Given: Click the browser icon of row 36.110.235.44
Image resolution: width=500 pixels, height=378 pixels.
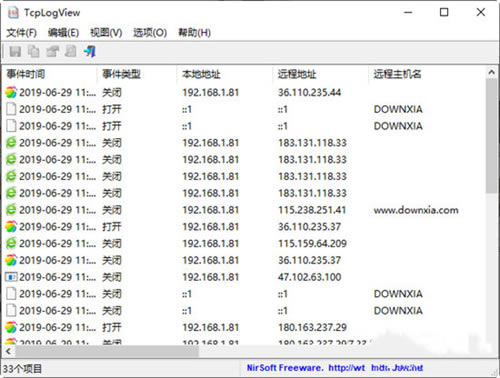Looking at the screenshot, I should [x=11, y=92].
